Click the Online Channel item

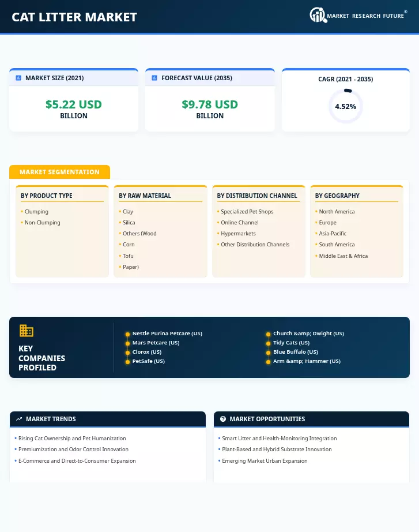click(x=239, y=223)
